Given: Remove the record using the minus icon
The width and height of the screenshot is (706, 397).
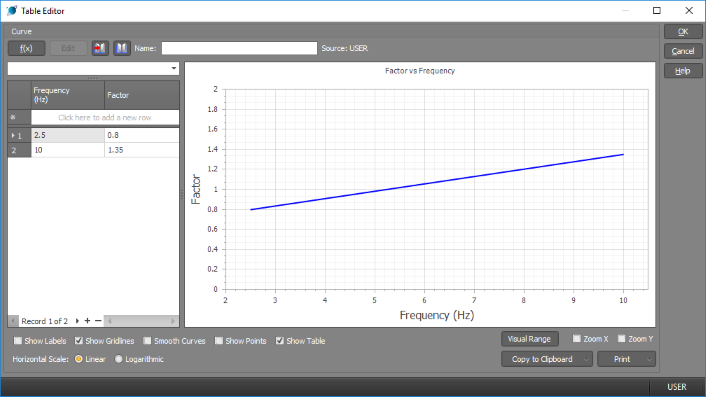Looking at the screenshot, I should pos(98,321).
